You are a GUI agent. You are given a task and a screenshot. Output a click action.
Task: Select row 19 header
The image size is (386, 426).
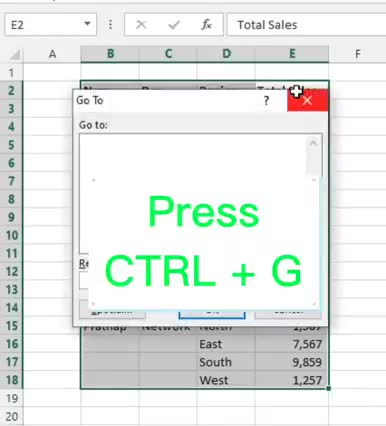point(11,398)
